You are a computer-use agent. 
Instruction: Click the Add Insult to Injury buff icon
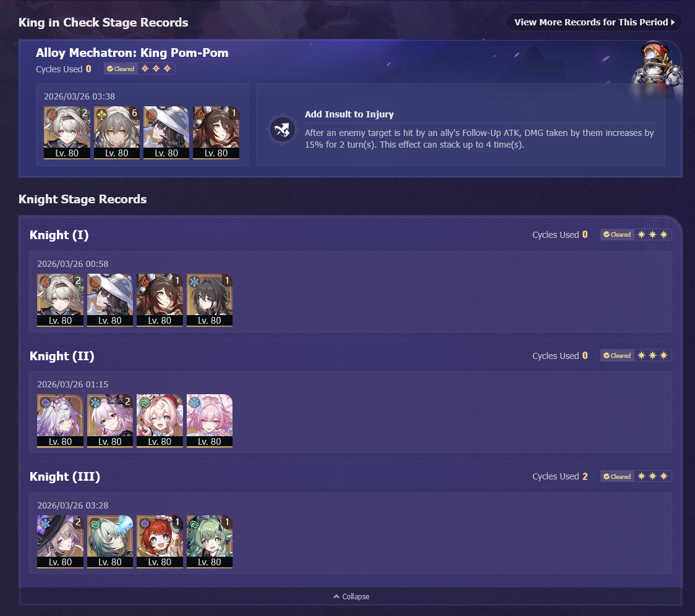click(283, 130)
